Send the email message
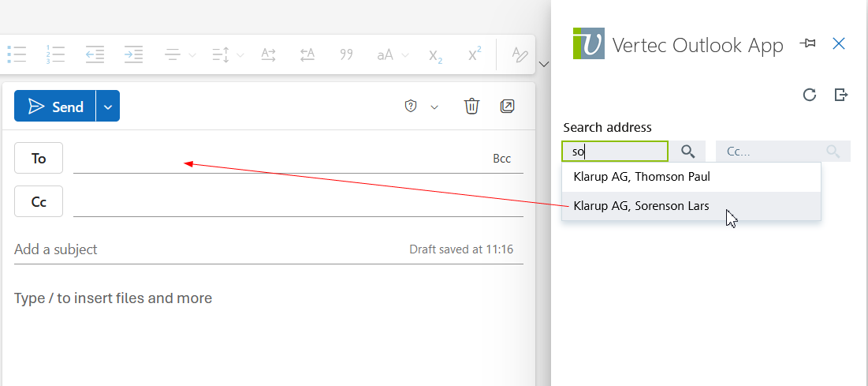Image resolution: width=868 pixels, height=386 pixels. coord(55,107)
